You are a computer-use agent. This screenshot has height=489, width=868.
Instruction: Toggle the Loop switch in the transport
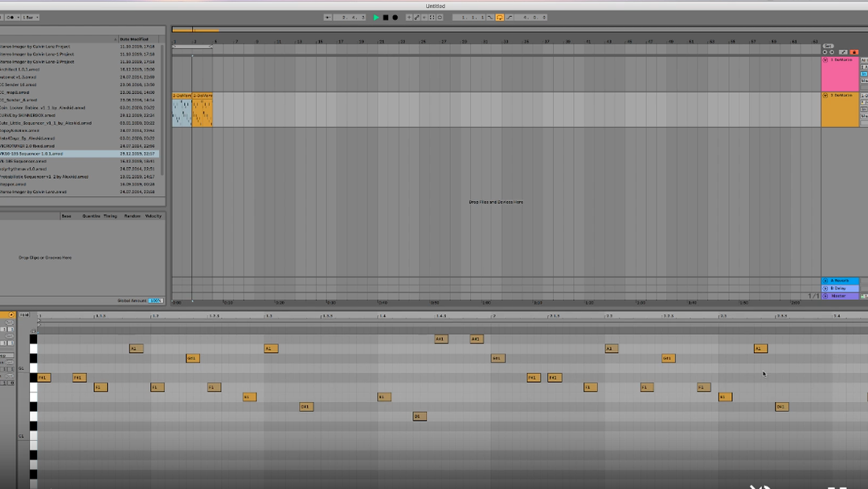tap(499, 17)
